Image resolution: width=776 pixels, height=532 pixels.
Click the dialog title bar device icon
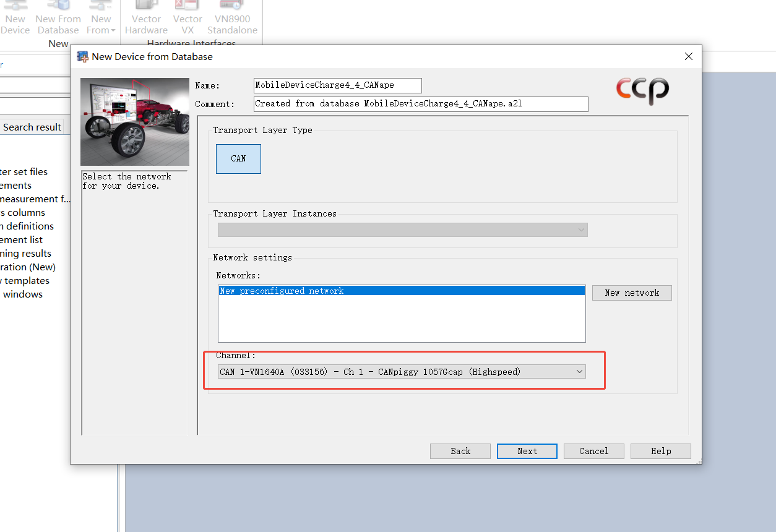tap(82, 56)
